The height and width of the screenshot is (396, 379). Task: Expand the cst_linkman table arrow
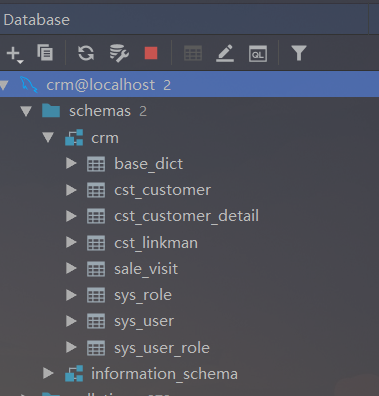(71, 242)
